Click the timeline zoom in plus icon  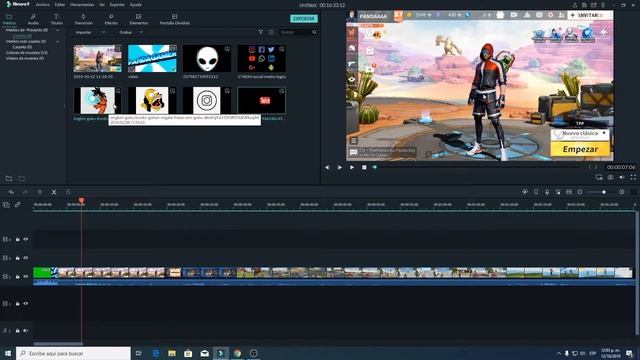click(x=622, y=192)
